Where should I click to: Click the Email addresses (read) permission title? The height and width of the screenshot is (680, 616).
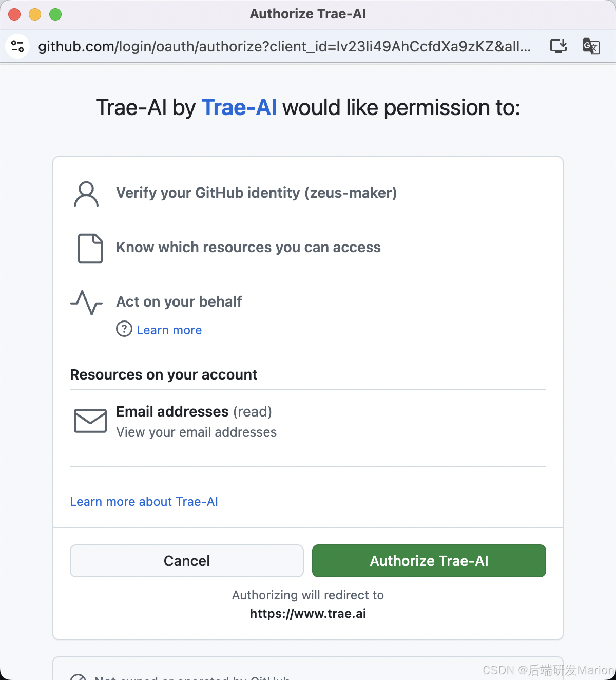pyautogui.click(x=194, y=412)
